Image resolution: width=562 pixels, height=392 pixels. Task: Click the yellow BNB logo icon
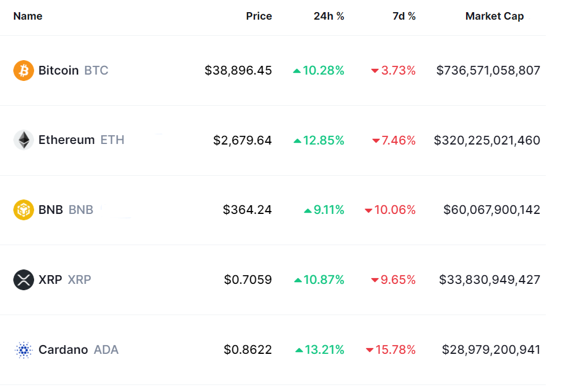[24, 210]
